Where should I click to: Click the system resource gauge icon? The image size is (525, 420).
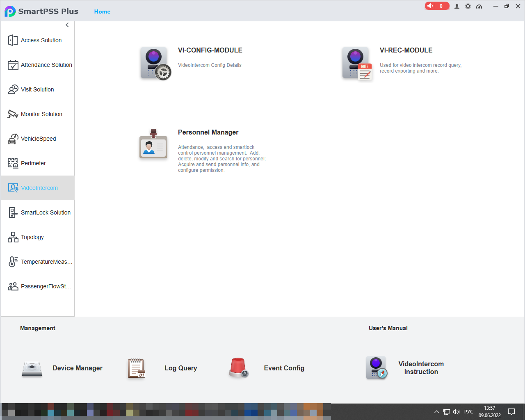(479, 6)
